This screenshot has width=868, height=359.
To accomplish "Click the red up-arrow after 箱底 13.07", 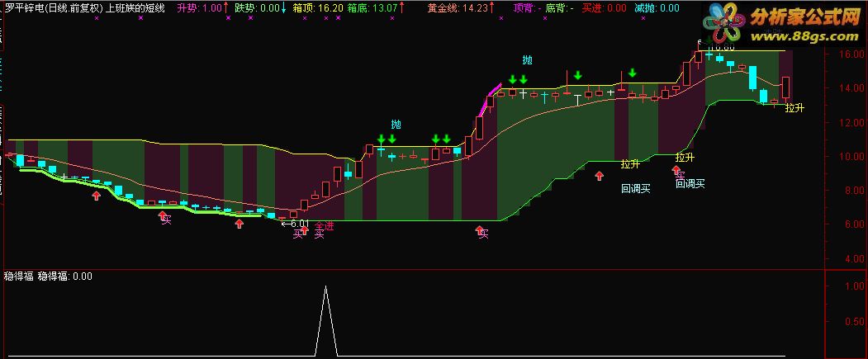I will click(x=402, y=7).
